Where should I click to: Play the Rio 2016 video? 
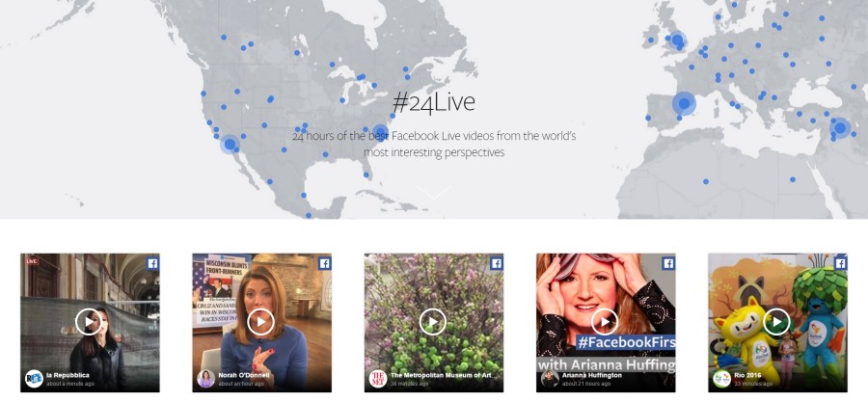(x=776, y=321)
